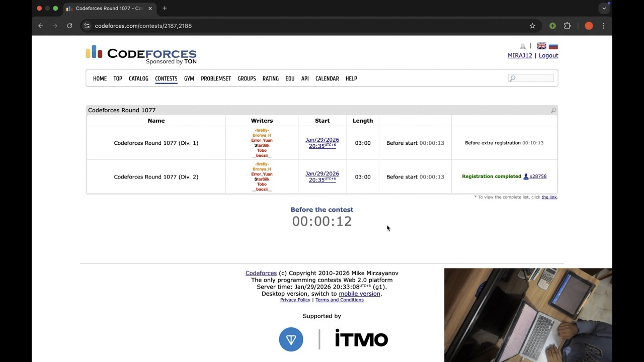Open the CATALOG menu item
The image size is (644, 362).
138,78
